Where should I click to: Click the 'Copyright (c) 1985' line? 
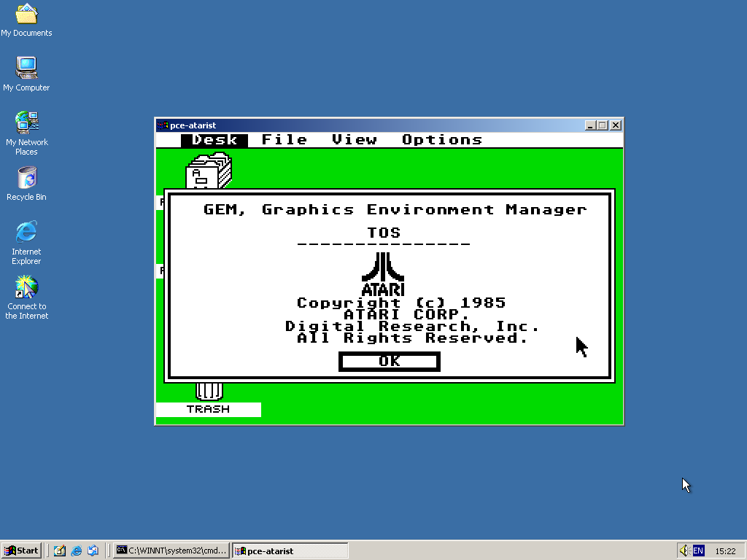[401, 303]
